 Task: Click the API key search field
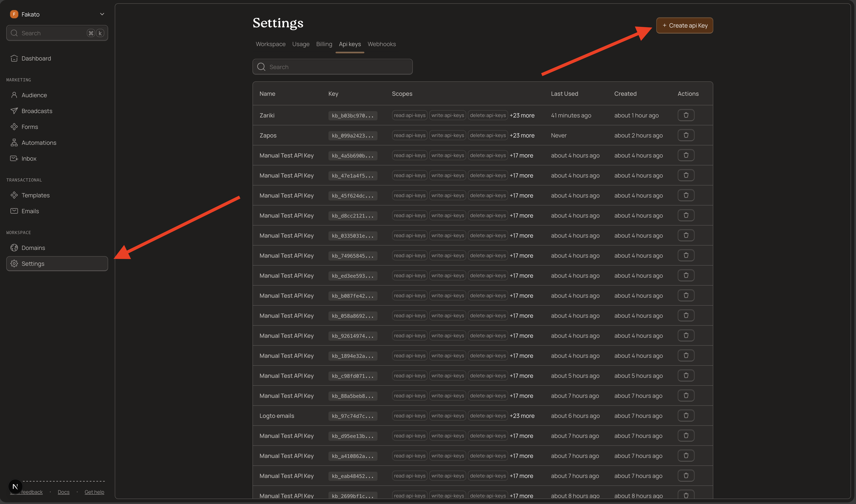(332, 67)
